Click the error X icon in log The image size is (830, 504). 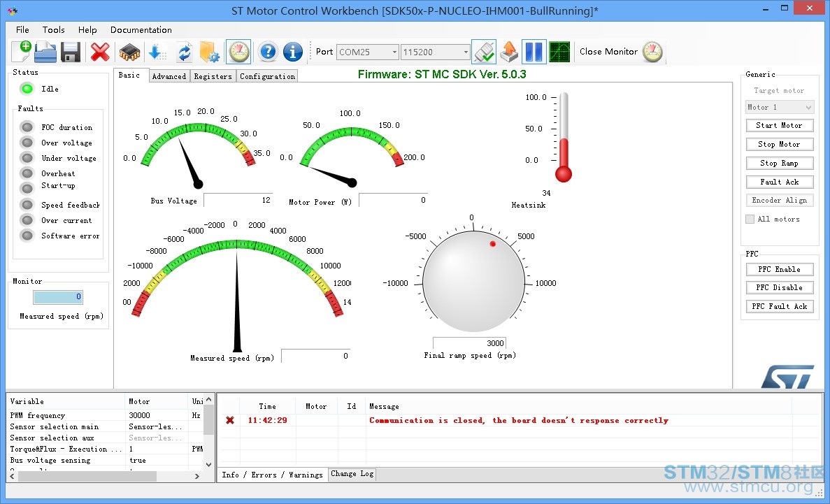coord(230,420)
